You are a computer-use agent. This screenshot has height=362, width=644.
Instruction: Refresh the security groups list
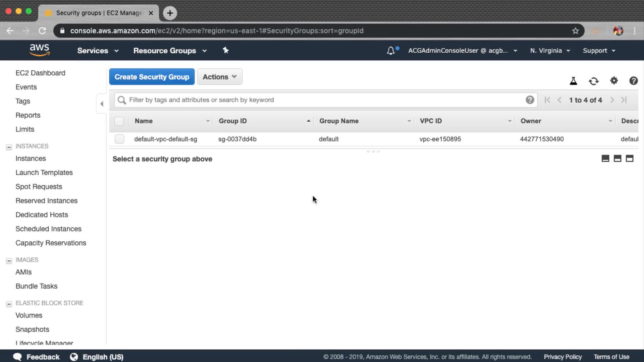pyautogui.click(x=593, y=81)
